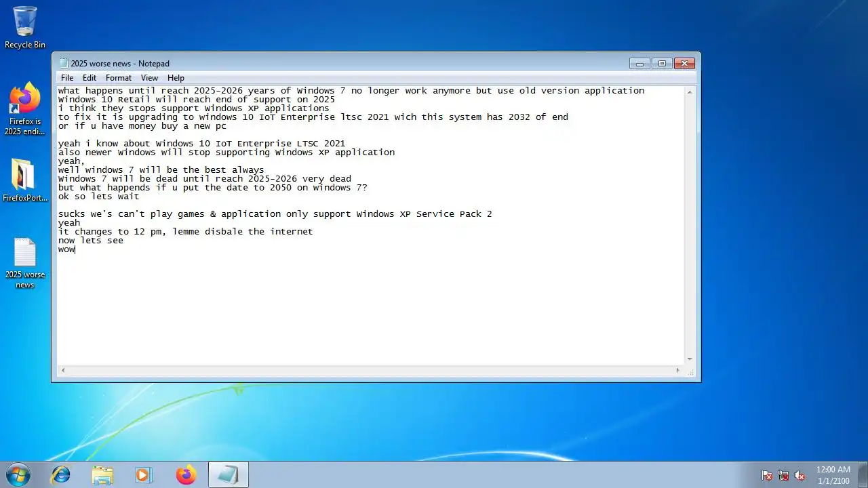
Task: Close the Notepad window
Action: tap(684, 64)
